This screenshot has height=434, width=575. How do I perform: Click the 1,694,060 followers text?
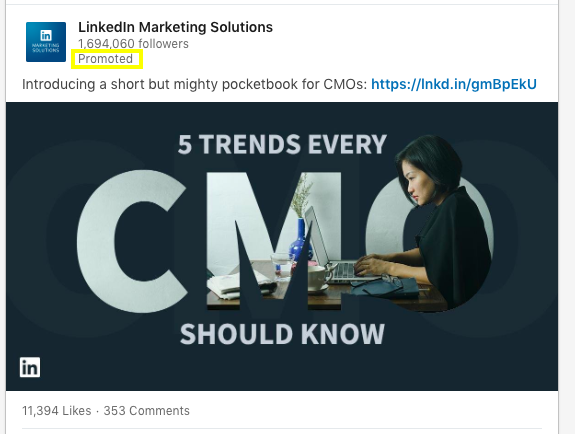[x=133, y=44]
